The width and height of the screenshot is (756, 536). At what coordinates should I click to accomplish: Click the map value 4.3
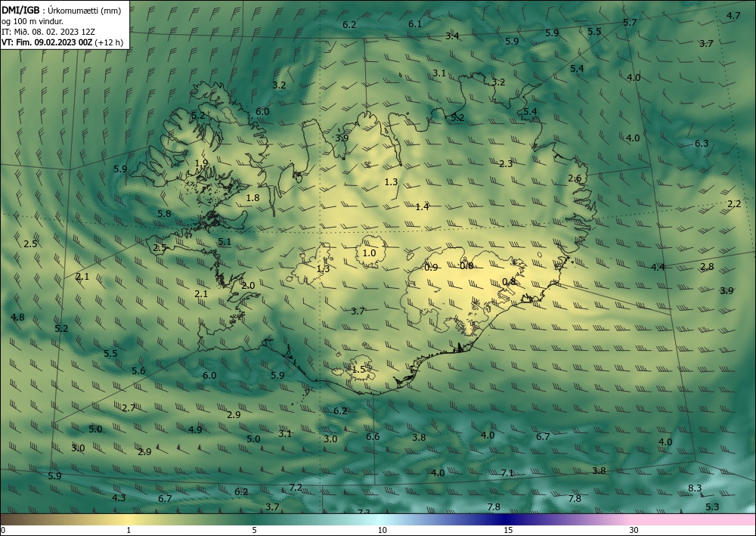119,497
